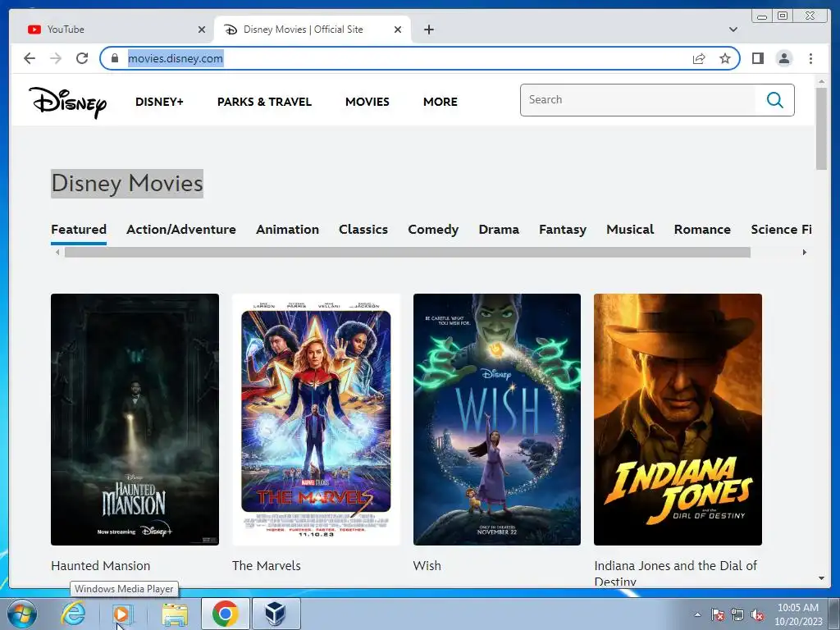Expand the tab search chevron
The width and height of the screenshot is (840, 630).
point(733,30)
